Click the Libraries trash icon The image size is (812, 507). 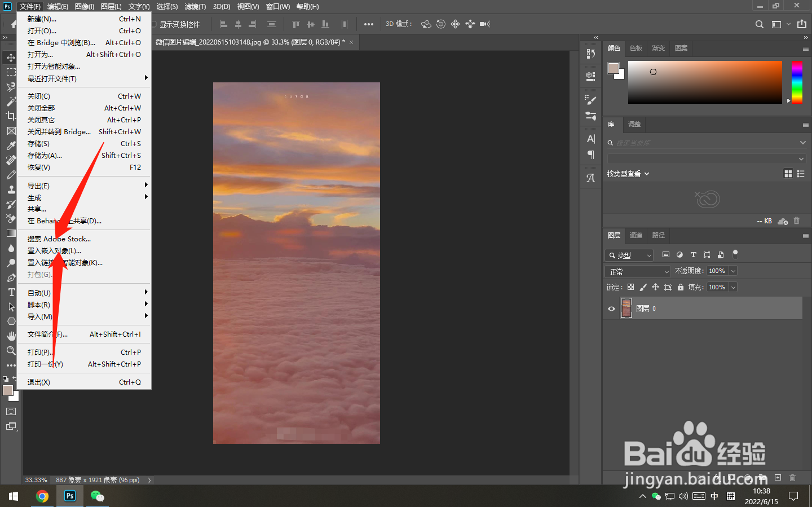797,221
